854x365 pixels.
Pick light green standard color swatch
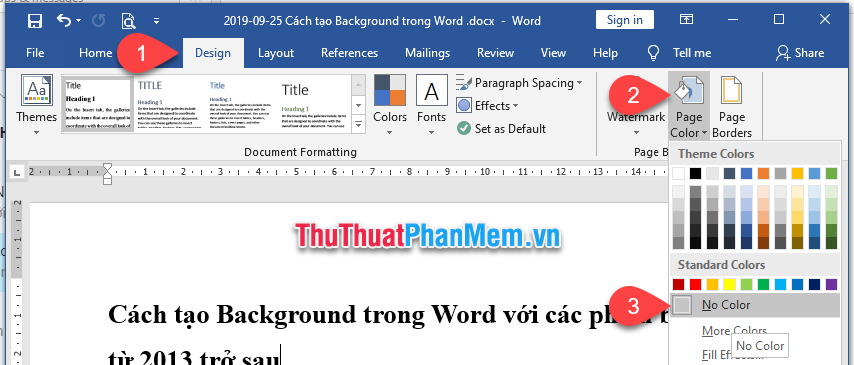pos(746,284)
